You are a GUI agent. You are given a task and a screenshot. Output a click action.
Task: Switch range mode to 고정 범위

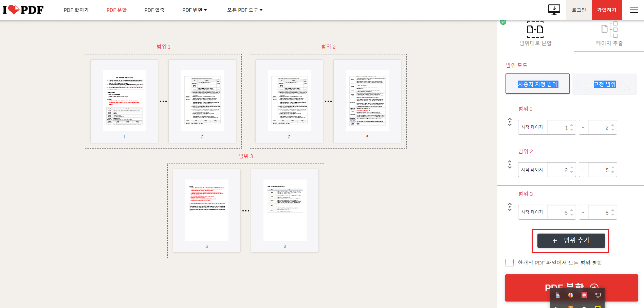click(x=604, y=84)
